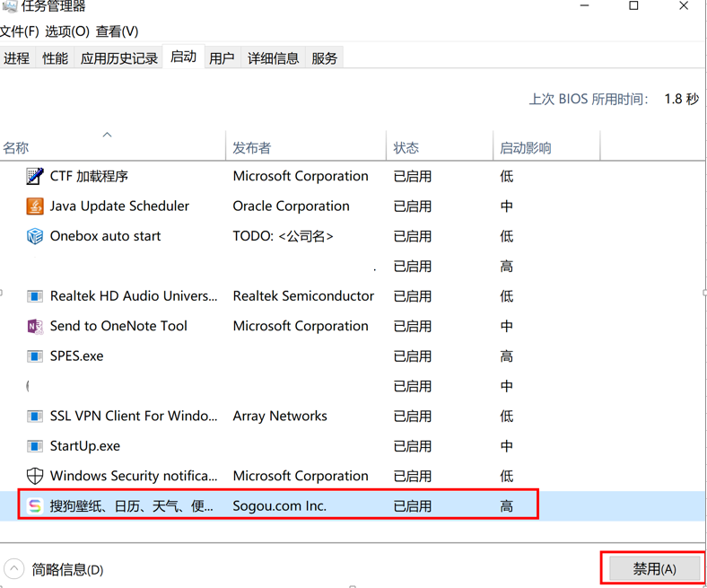Click the SSL VPN Client icon
This screenshot has height=588, width=707.
point(35,417)
